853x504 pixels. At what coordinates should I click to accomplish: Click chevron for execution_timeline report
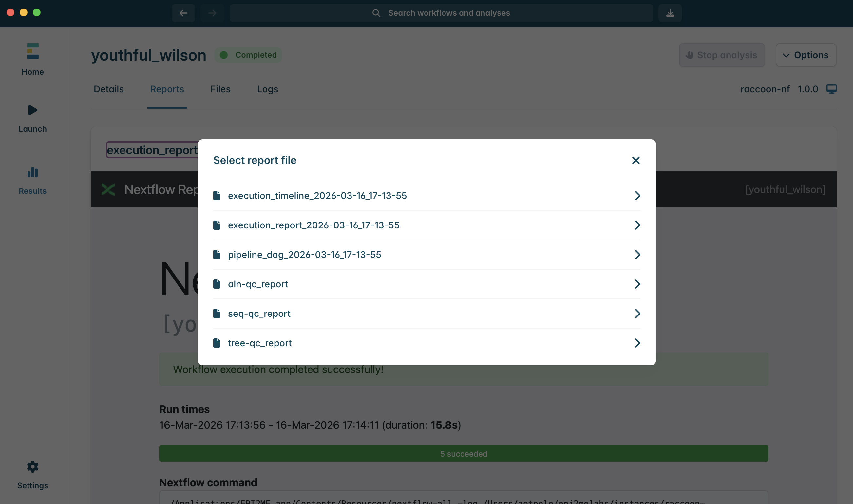click(x=637, y=196)
